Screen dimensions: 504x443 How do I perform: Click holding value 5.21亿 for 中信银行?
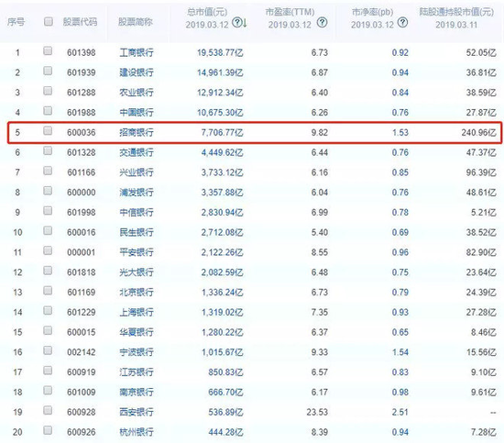484,213
